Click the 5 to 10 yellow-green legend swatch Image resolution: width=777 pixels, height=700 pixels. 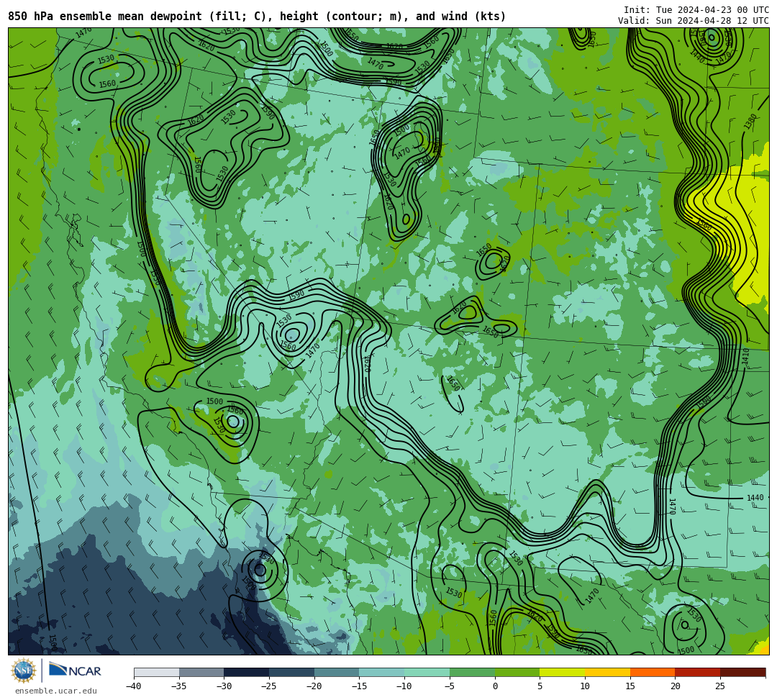point(563,672)
